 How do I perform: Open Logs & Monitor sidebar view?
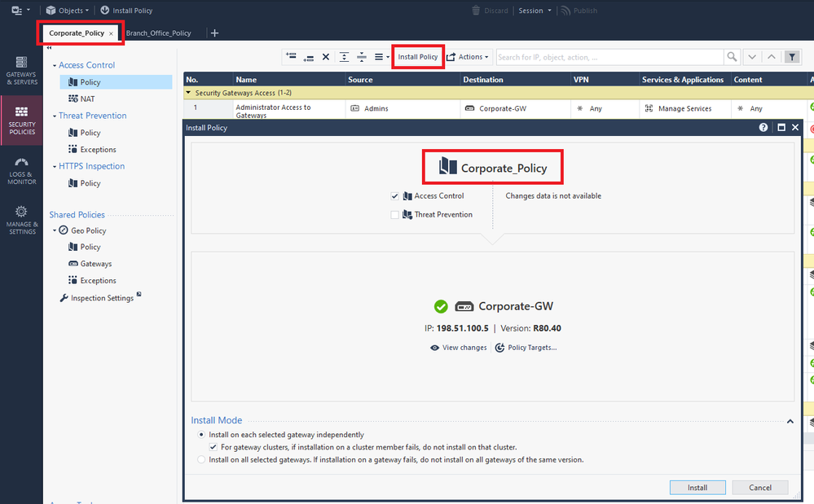pos(21,170)
